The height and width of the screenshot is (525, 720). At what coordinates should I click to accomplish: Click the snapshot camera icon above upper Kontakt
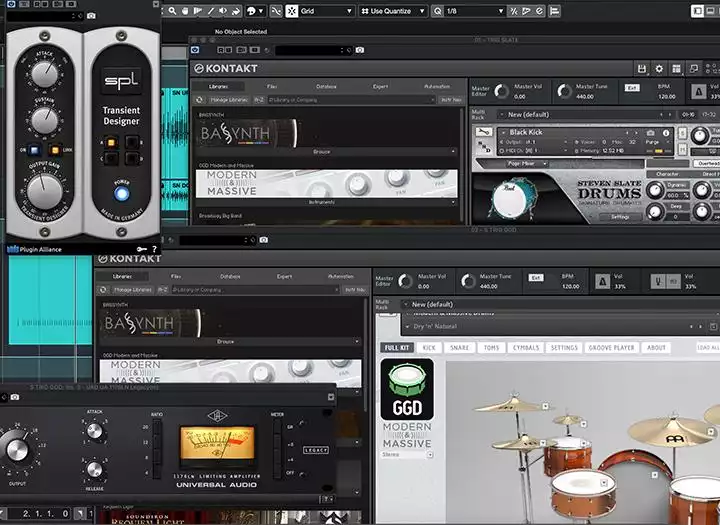pyautogui.click(x=360, y=50)
